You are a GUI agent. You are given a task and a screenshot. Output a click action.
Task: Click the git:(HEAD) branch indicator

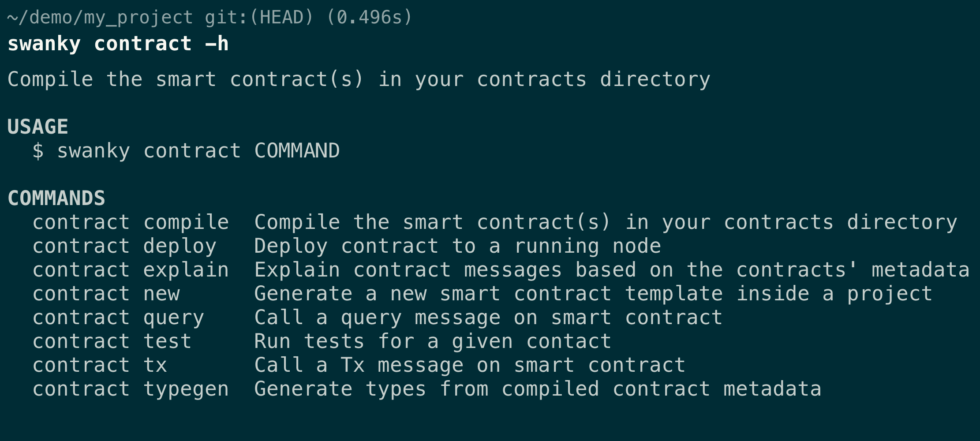[259, 18]
